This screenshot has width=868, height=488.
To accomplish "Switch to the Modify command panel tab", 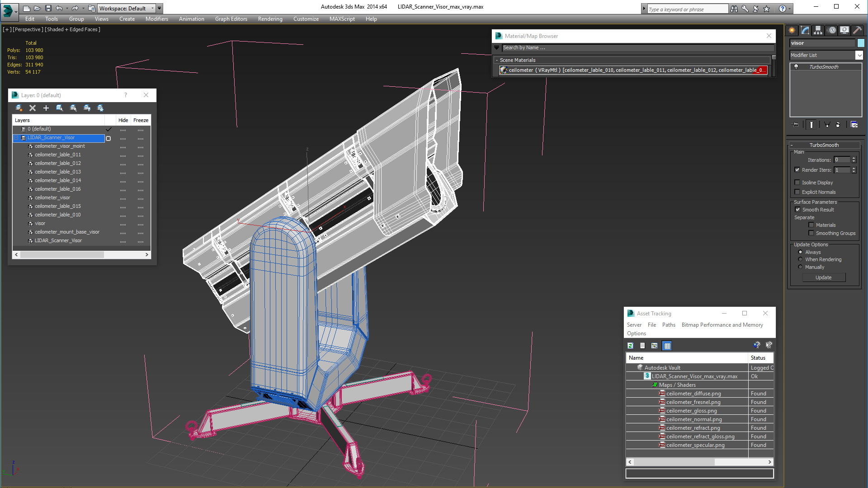I will point(805,30).
